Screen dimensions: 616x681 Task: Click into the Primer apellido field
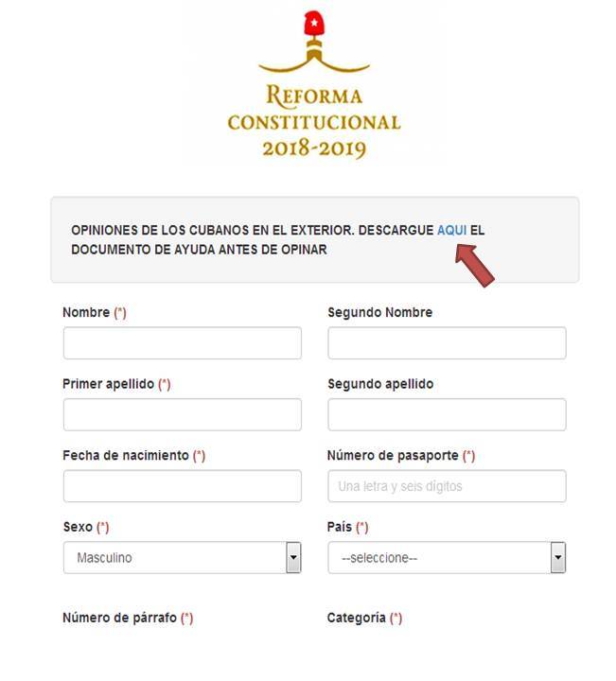pyautogui.click(x=183, y=415)
